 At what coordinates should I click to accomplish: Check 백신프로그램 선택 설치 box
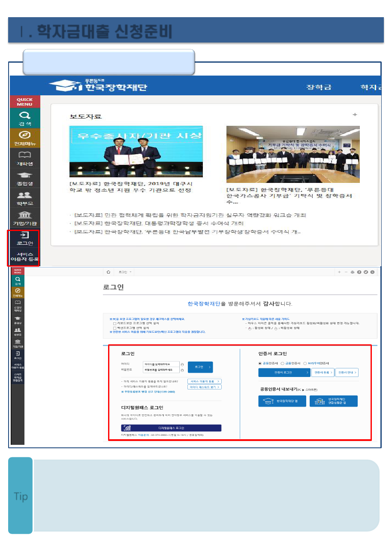[x=115, y=328]
